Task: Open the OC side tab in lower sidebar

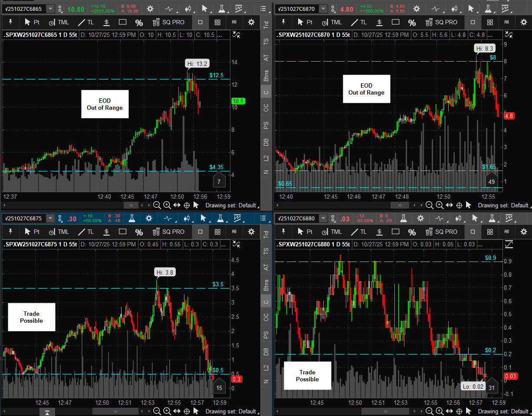Action: [x=266, y=318]
